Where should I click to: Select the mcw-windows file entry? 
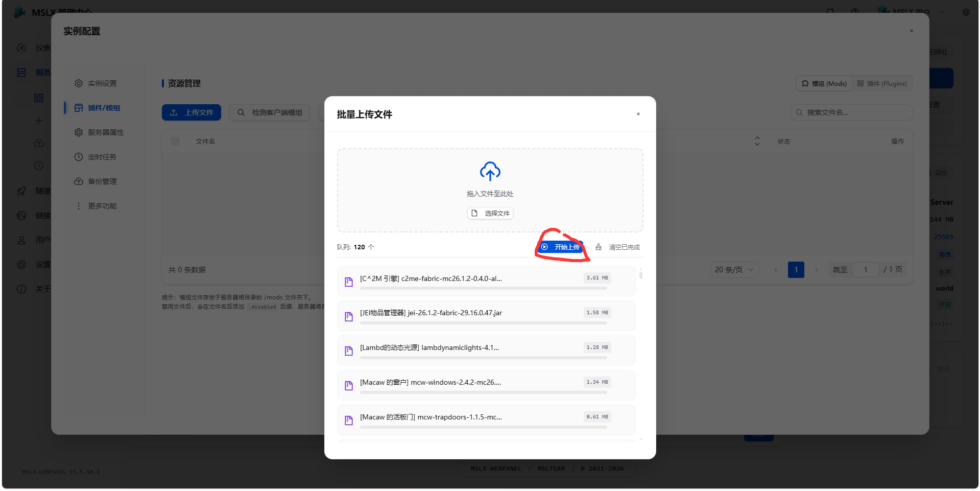pyautogui.click(x=486, y=385)
